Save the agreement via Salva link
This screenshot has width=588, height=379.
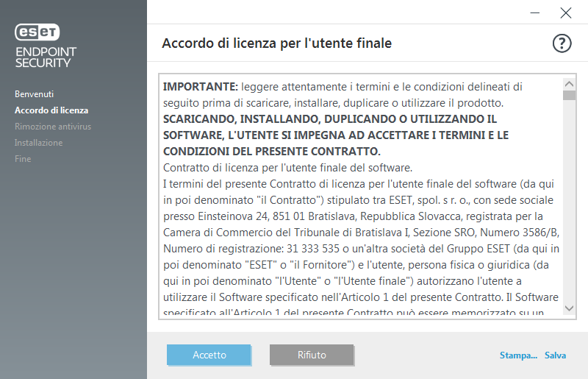555,355
